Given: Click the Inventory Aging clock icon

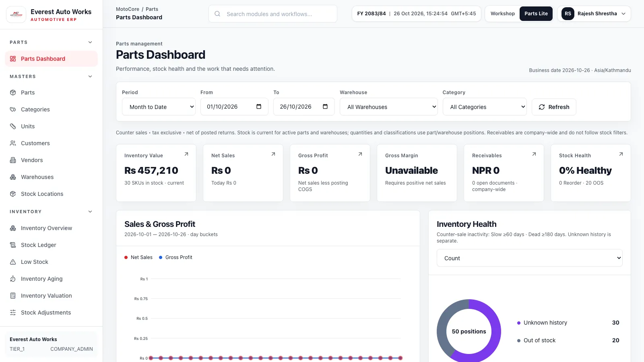Looking at the screenshot, I should coord(13,279).
